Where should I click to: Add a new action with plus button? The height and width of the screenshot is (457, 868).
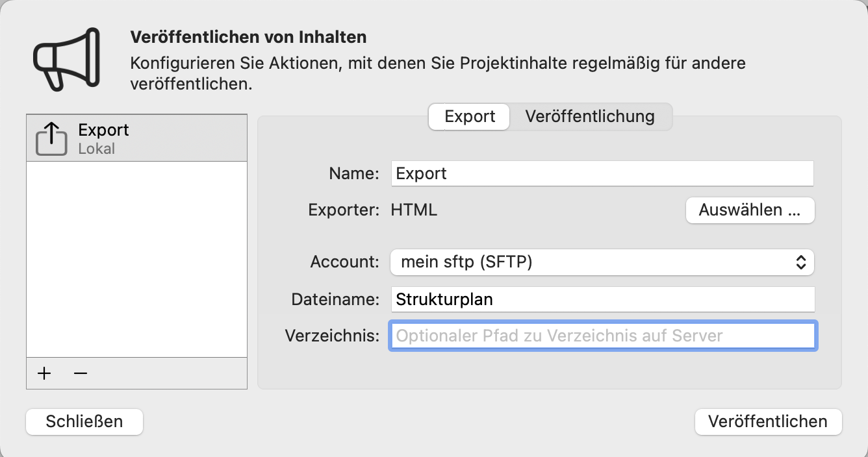pyautogui.click(x=44, y=373)
